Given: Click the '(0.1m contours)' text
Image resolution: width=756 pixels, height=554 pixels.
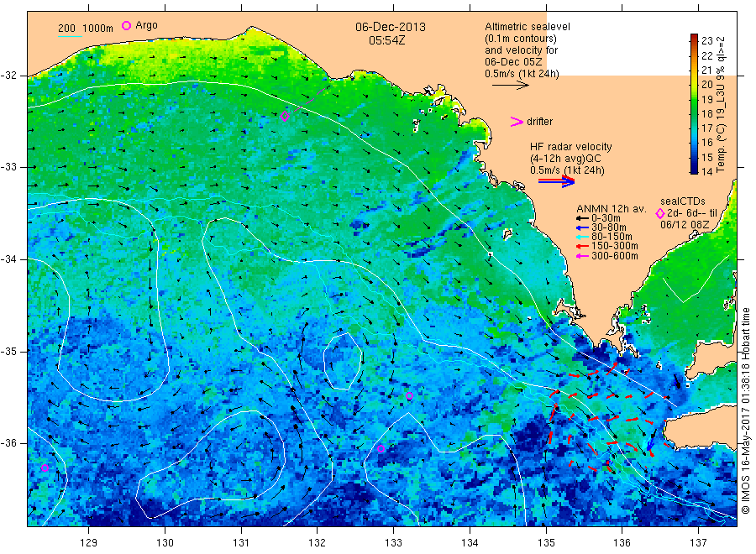Looking at the screenshot, I should [x=521, y=39].
